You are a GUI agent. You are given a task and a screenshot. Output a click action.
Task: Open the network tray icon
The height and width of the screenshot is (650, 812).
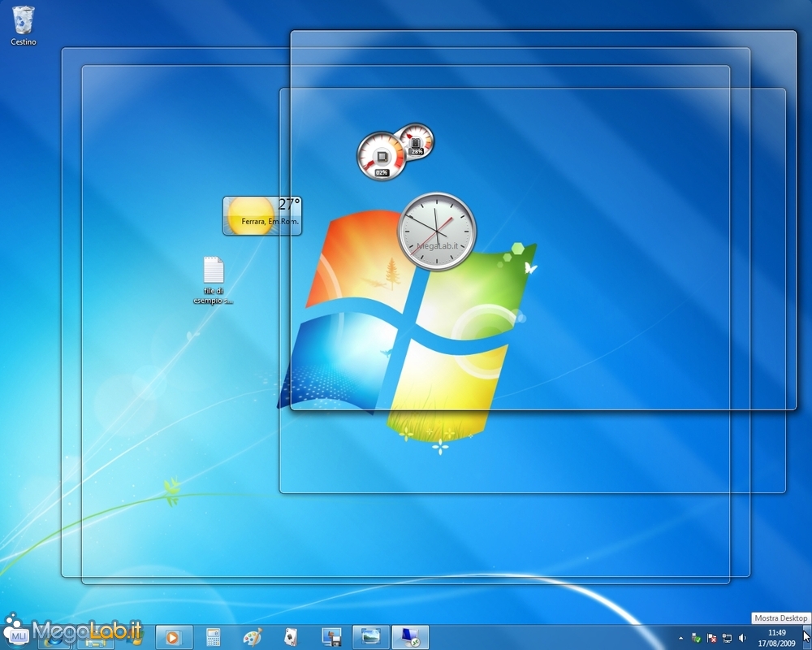tap(727, 638)
